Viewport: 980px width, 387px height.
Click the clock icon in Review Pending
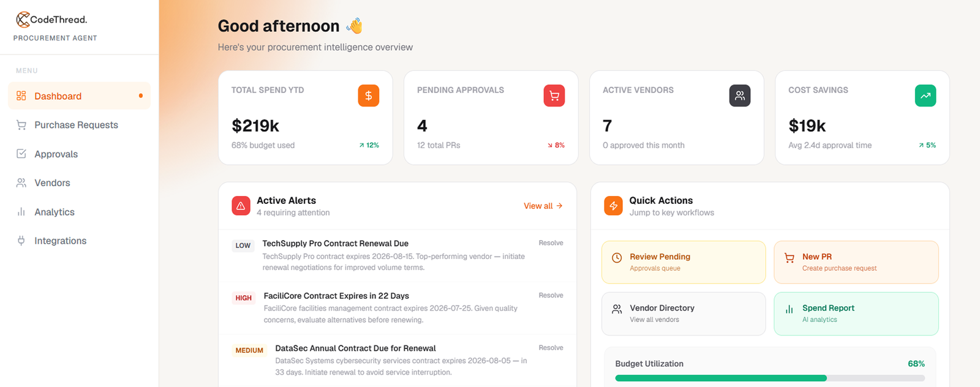click(617, 258)
